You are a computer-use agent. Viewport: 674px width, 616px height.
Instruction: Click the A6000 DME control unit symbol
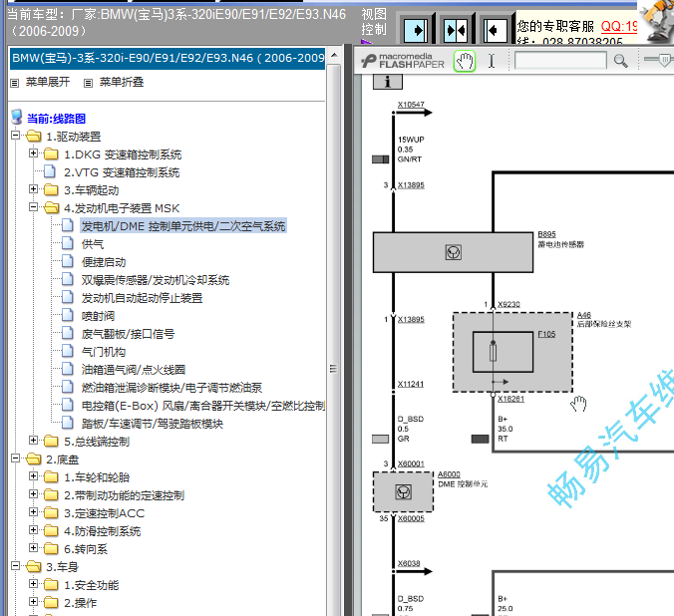coord(403,491)
